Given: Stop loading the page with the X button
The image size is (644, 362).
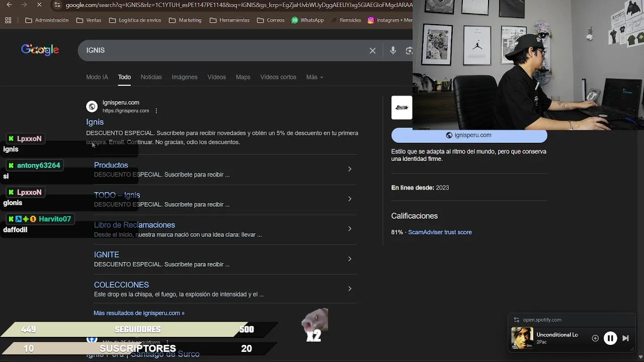Looking at the screenshot, I should [x=39, y=5].
